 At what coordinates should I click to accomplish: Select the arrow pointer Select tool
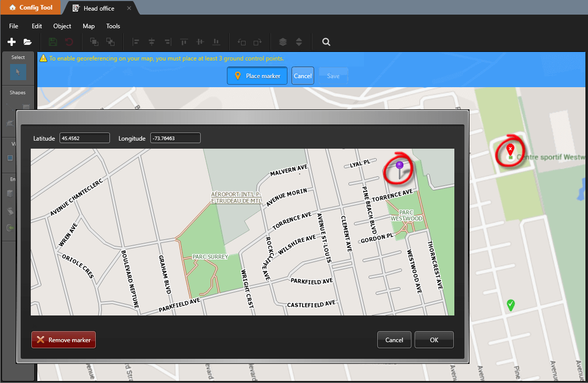[x=18, y=73]
